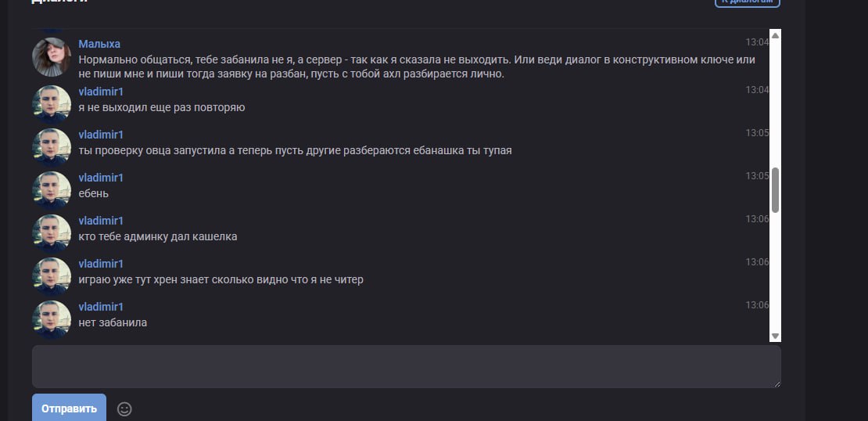
Task: Click avatar beside "нет забанила" message
Action: point(52,318)
